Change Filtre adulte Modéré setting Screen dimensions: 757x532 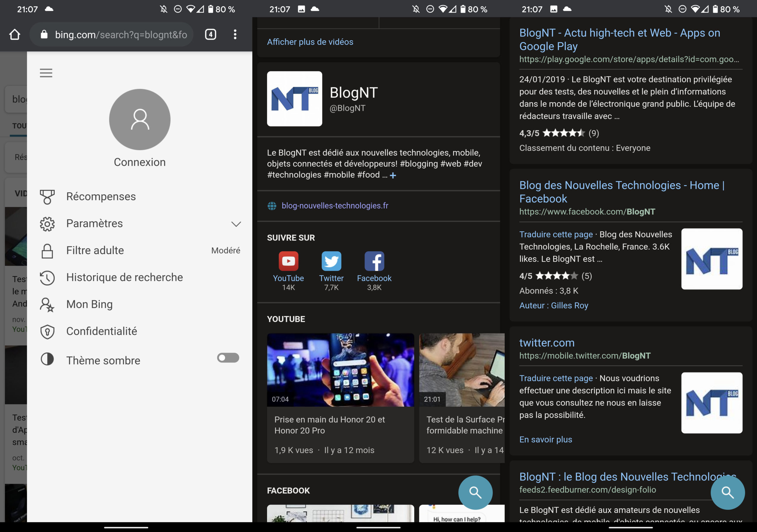pos(226,251)
